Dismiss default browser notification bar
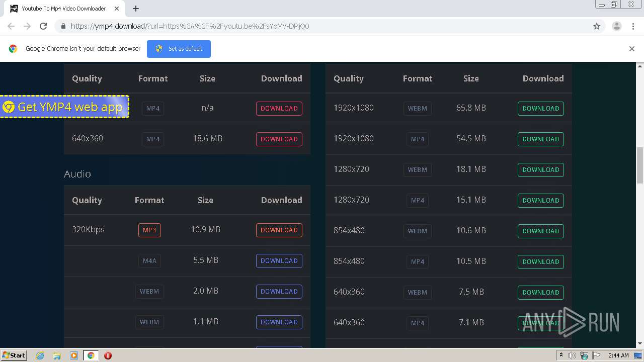This screenshot has height=362, width=644. pyautogui.click(x=632, y=49)
